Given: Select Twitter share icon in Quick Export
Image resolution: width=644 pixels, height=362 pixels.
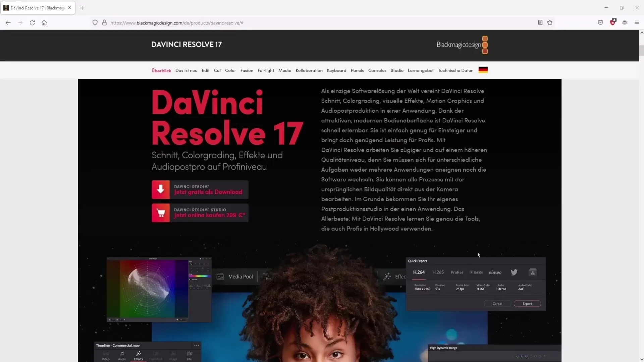Looking at the screenshot, I should coord(514,272).
